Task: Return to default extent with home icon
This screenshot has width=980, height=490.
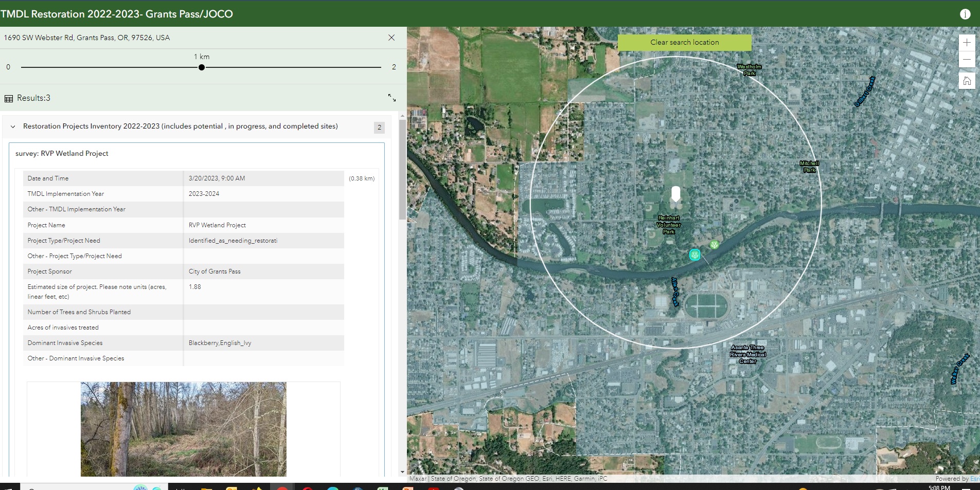Action: click(968, 81)
